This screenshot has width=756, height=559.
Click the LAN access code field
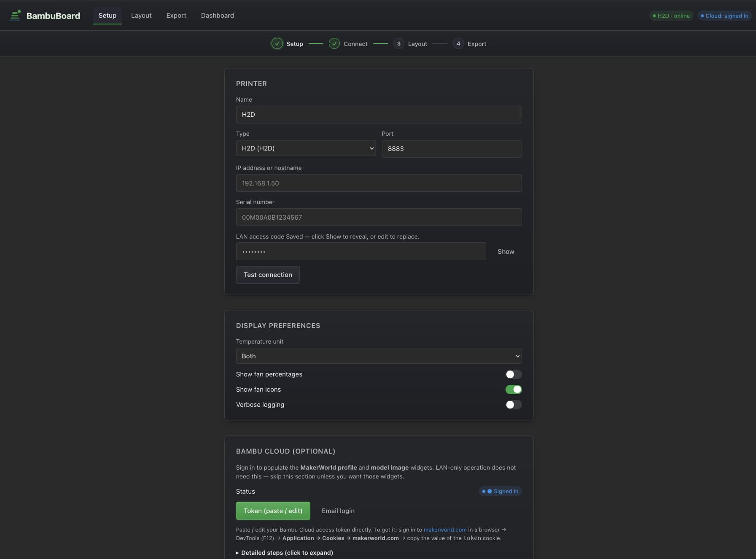(361, 252)
